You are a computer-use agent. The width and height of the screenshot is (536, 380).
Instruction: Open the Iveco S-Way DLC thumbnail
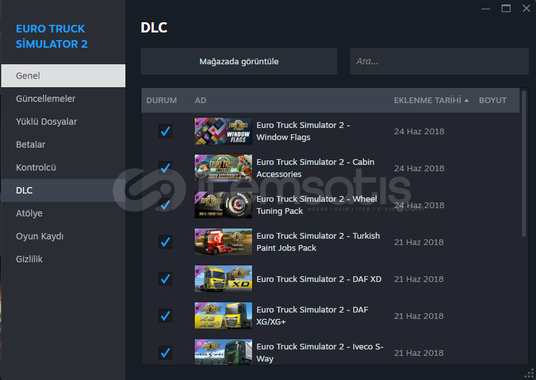223,352
